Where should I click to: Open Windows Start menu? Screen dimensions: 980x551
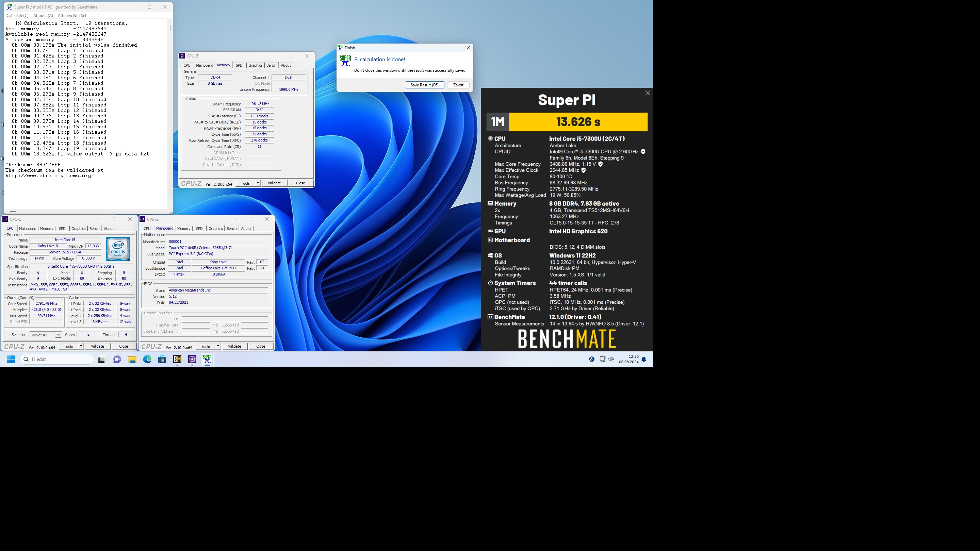tap(11, 360)
